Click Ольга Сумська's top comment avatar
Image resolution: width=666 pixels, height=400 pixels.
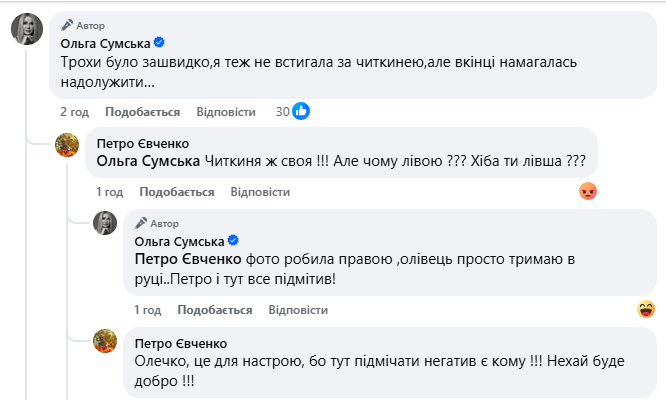pyautogui.click(x=27, y=32)
